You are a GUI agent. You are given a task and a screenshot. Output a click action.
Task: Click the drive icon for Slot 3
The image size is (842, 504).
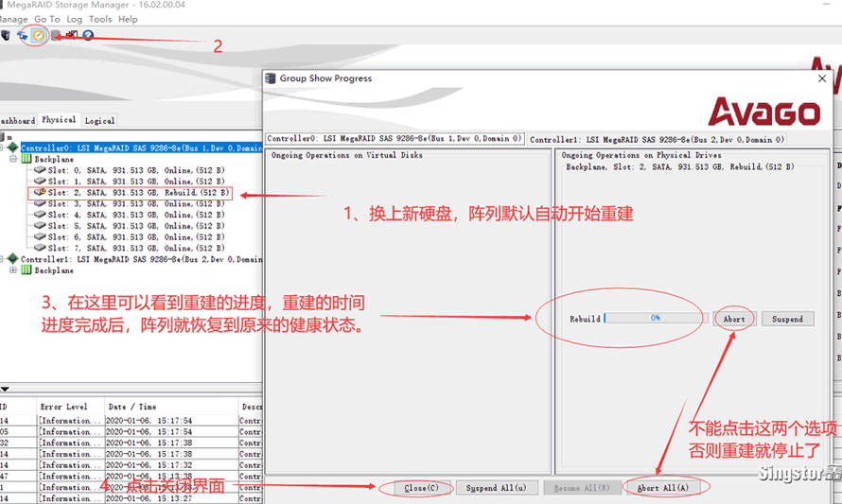point(40,203)
